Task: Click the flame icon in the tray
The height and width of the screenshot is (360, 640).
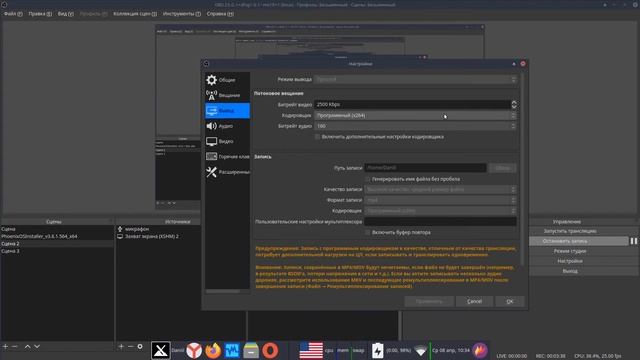Action: click(x=480, y=350)
